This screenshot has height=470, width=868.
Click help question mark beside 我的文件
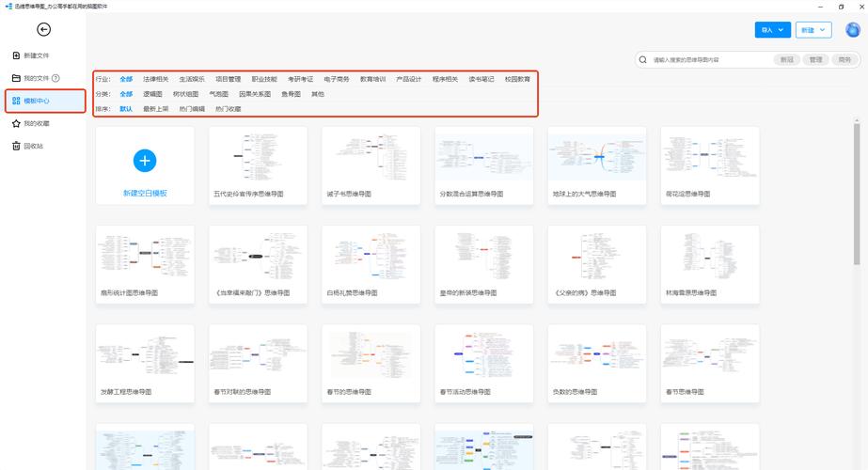[x=55, y=78]
